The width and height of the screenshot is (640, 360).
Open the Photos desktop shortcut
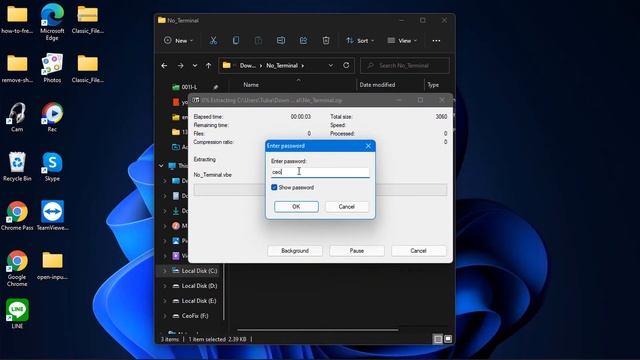pos(52,68)
